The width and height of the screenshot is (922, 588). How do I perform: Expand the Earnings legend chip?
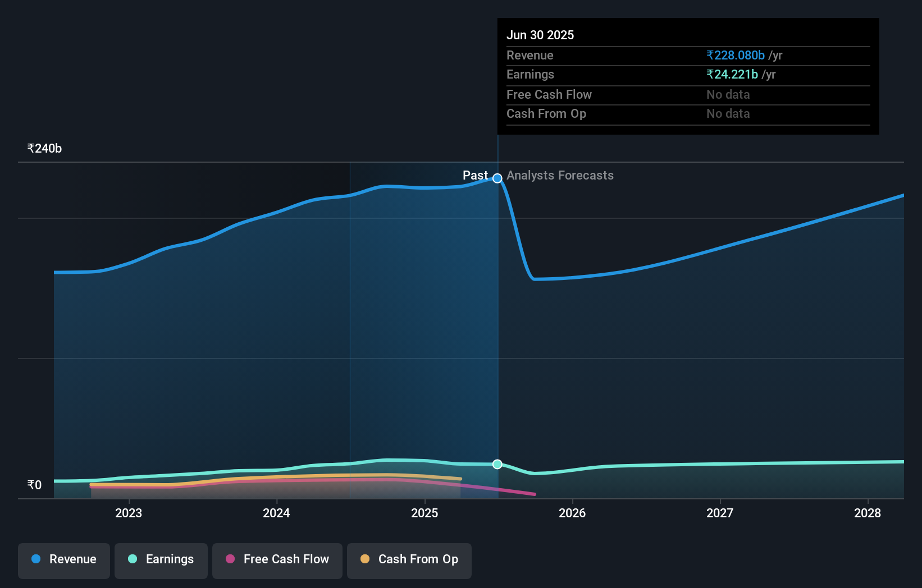coord(161,560)
